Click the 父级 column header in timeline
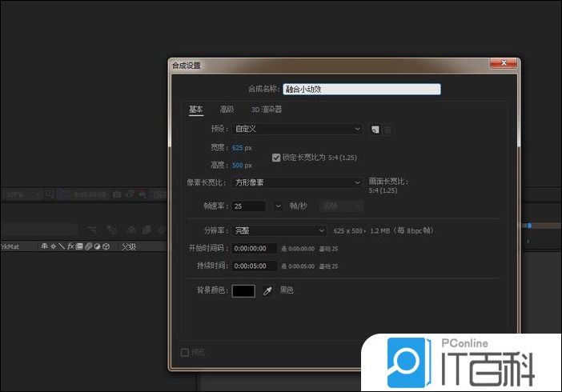562x392 pixels. coord(129,246)
